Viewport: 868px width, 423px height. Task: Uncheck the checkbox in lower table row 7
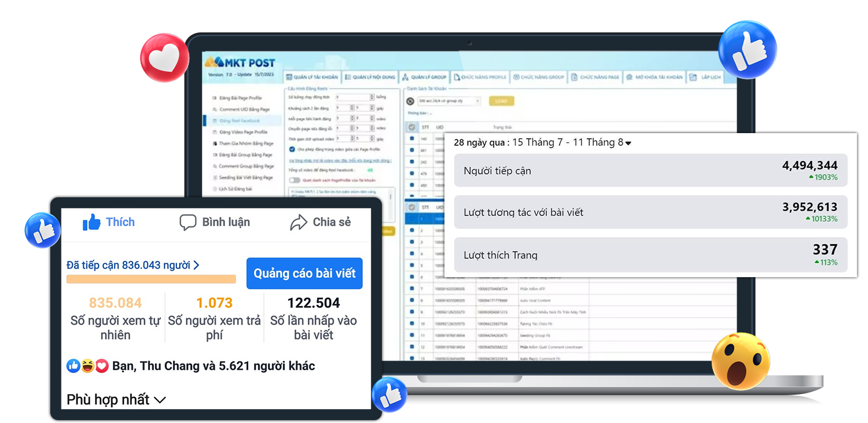click(x=411, y=288)
